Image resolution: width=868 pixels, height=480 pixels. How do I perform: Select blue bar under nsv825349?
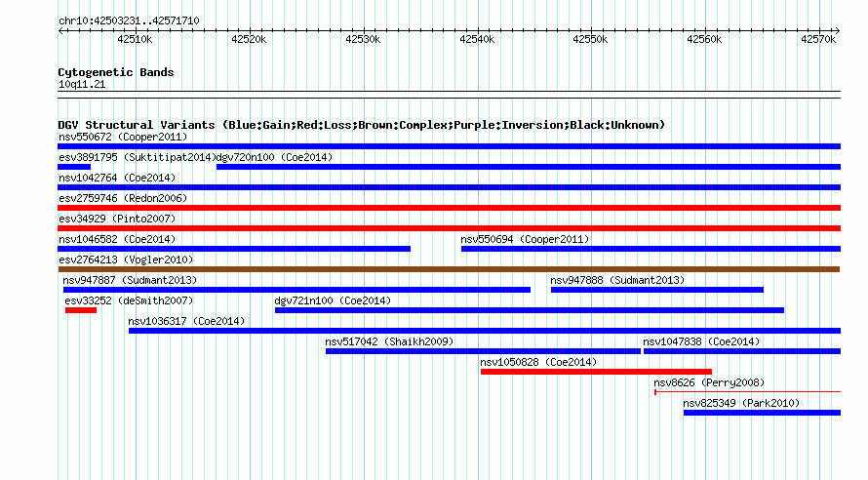[x=762, y=413]
